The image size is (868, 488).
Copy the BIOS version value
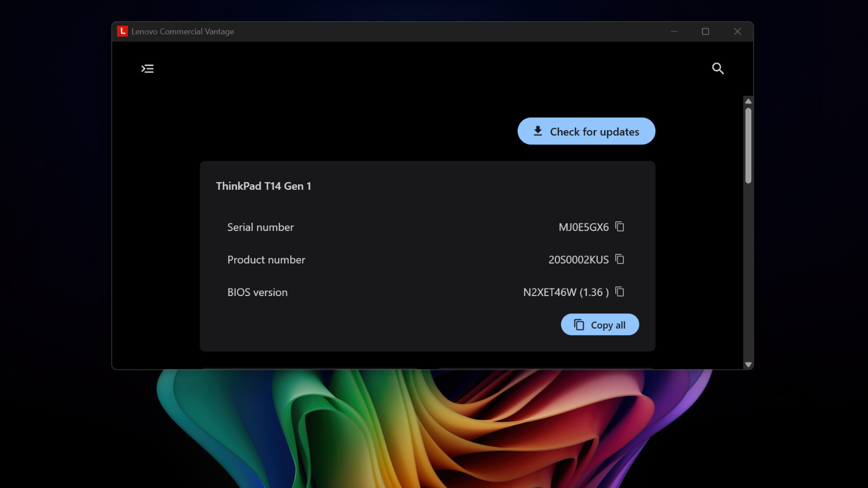[x=620, y=292]
